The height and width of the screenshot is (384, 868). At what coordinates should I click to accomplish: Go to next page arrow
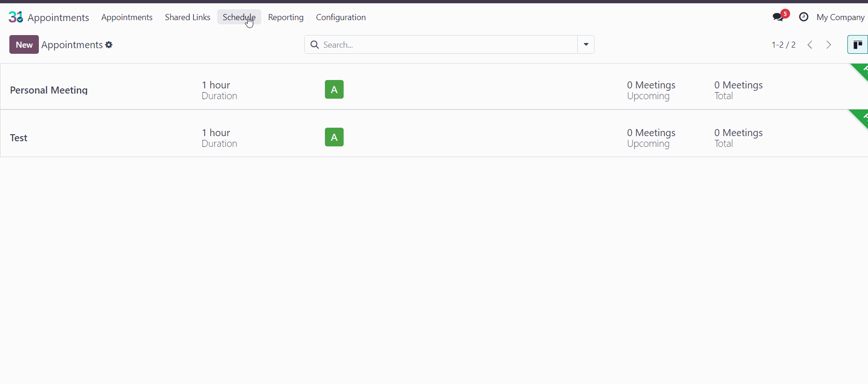coord(829,45)
